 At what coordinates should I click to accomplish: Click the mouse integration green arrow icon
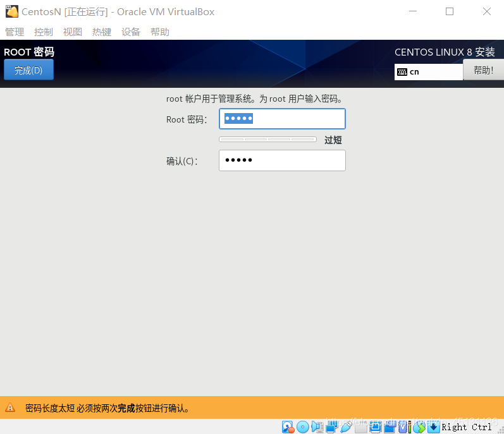pyautogui.click(x=419, y=427)
